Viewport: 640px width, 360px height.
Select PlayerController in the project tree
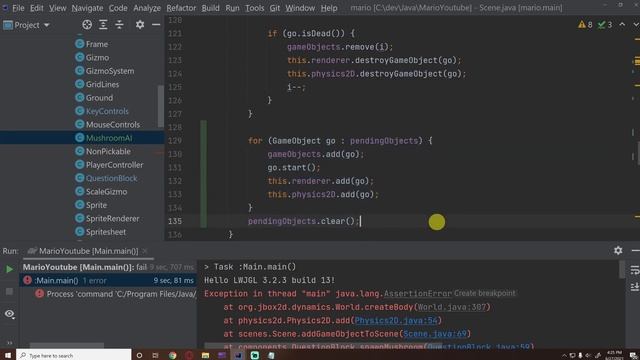(x=114, y=165)
